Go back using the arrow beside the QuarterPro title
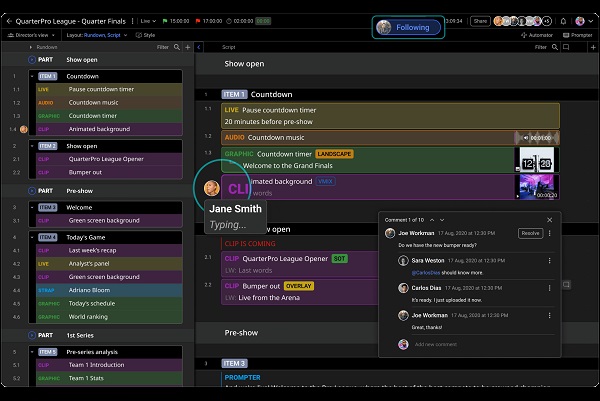 coord(9,21)
